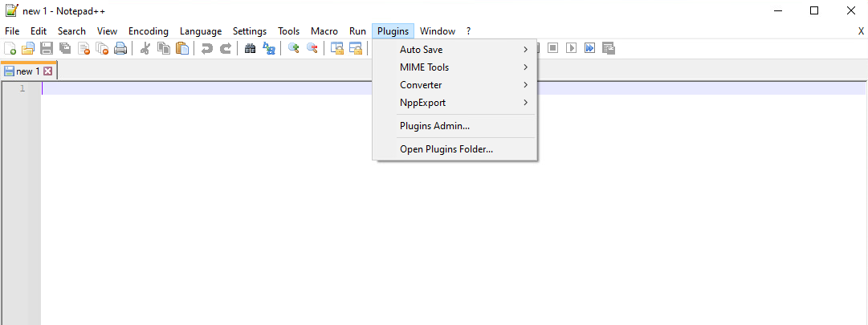Click the Open file toolbar icon

(x=28, y=48)
